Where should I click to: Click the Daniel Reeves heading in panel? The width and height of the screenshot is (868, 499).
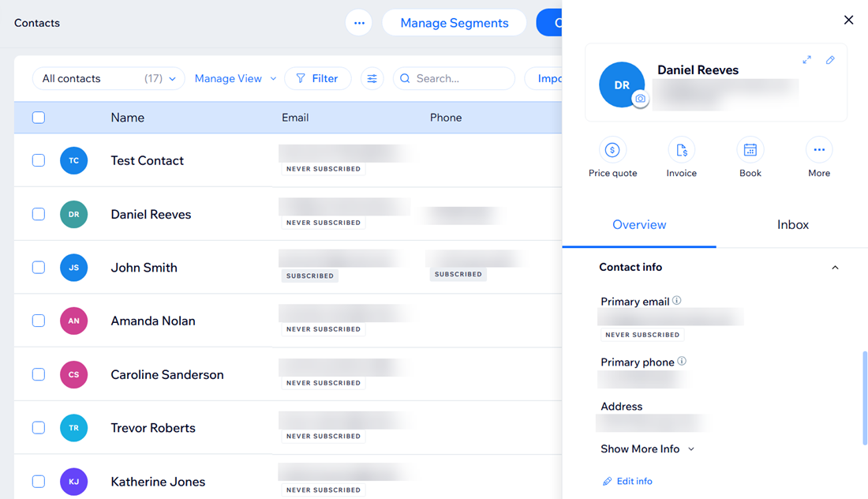point(698,69)
